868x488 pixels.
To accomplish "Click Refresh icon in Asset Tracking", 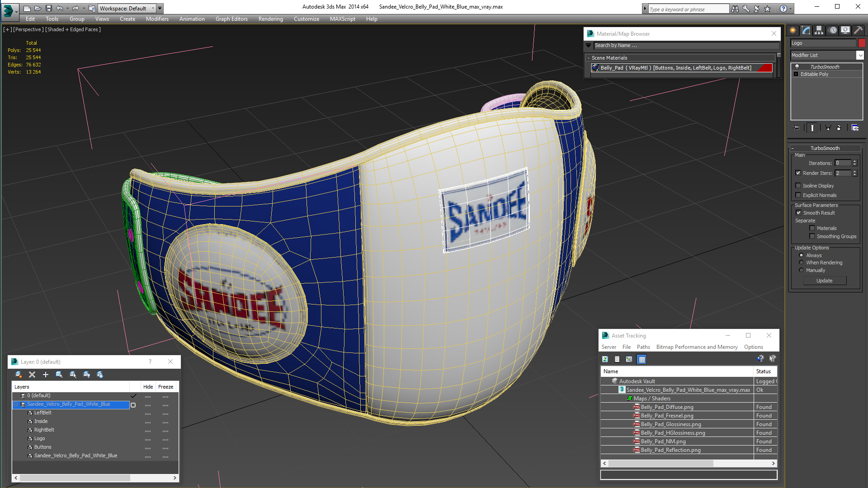I will 605,359.
